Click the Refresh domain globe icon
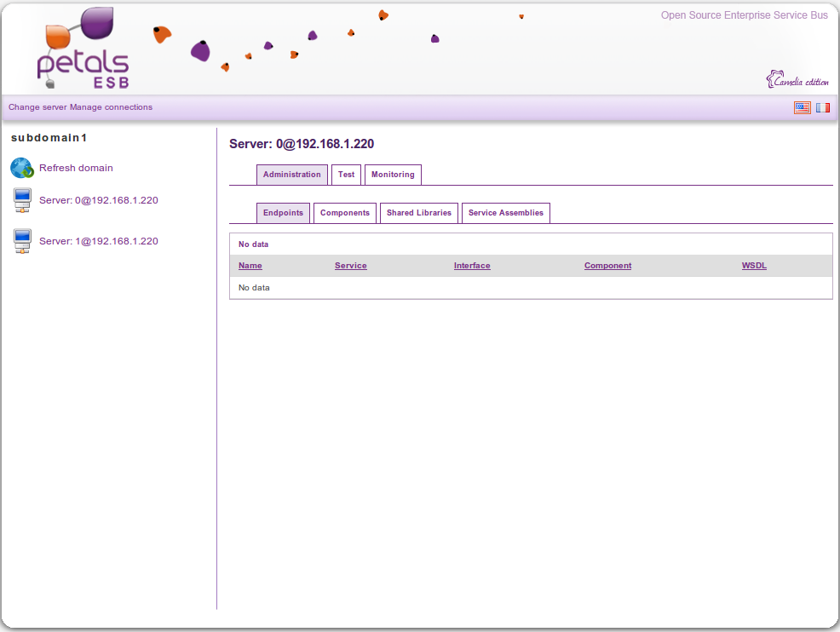This screenshot has height=632, width=840. (22, 168)
